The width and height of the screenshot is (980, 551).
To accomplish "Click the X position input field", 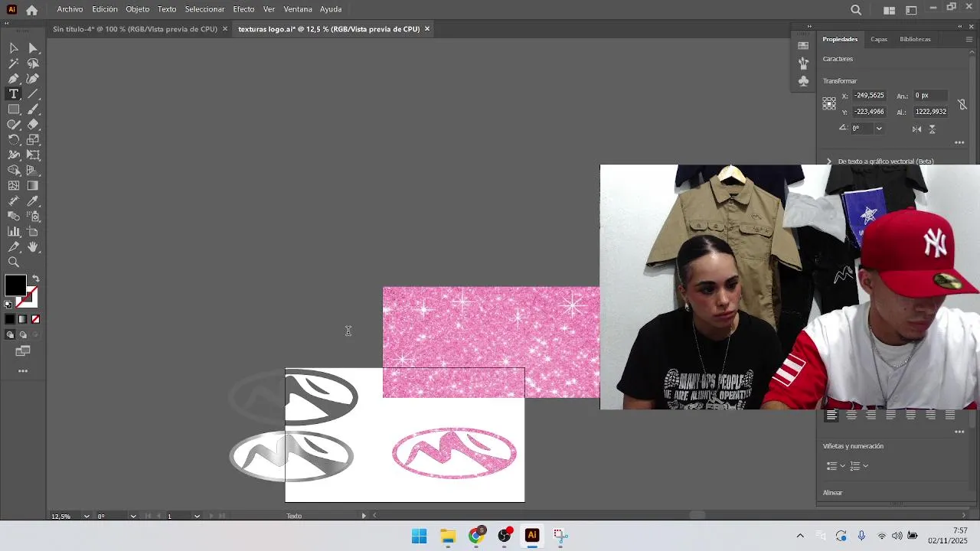I will [870, 96].
